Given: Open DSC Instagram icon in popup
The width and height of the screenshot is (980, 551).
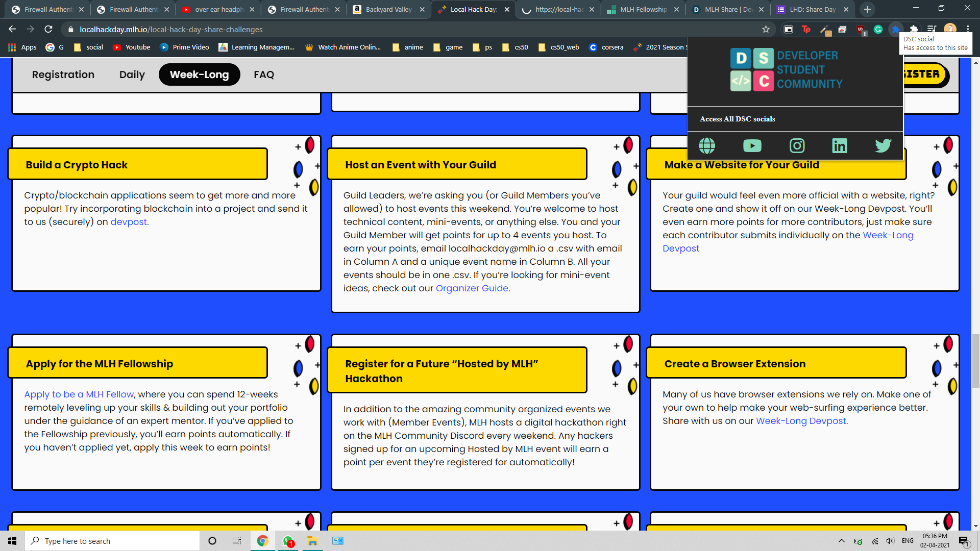Looking at the screenshot, I should click(x=797, y=146).
